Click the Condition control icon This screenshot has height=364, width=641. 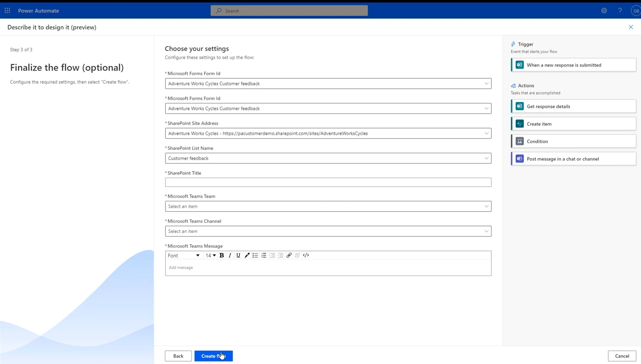point(520,141)
